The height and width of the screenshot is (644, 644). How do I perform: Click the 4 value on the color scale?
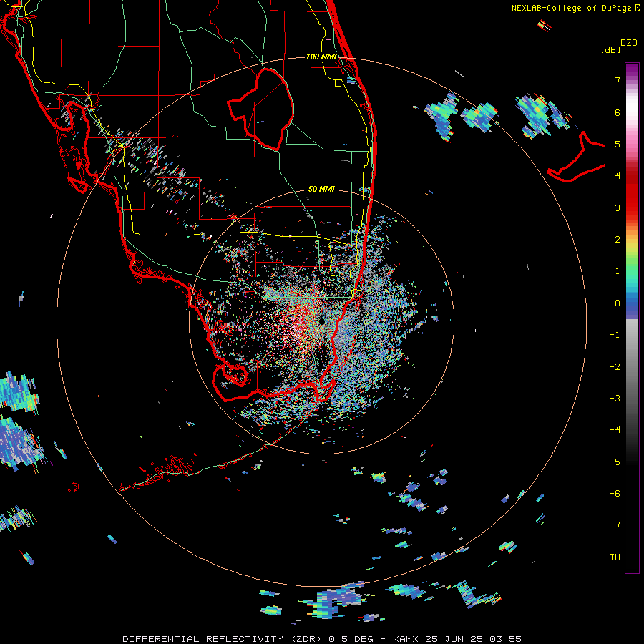point(618,176)
